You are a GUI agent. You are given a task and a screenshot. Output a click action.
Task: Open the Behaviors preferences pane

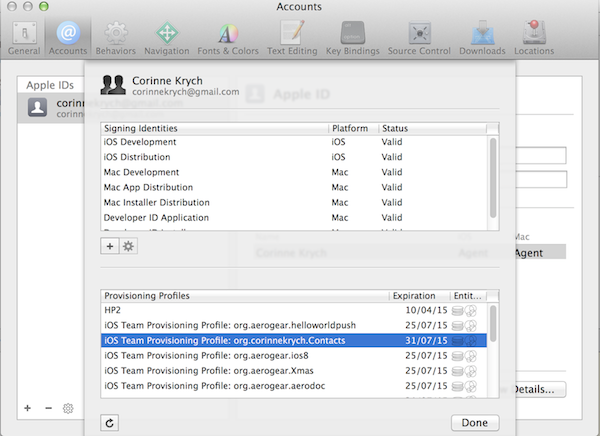click(116, 38)
